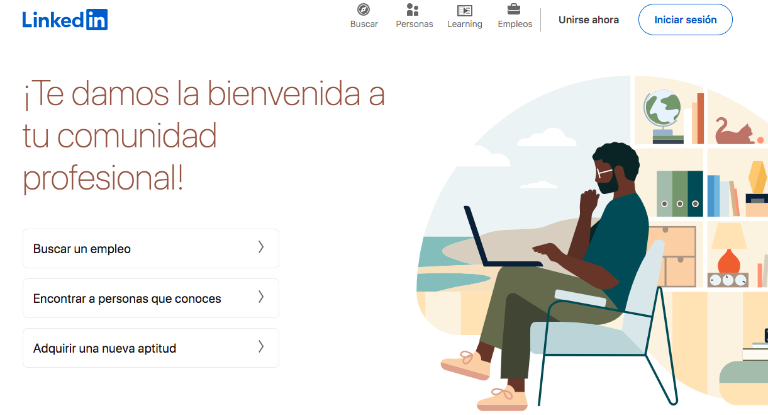Expand chevron beside Encontrar a personas
The image size is (768, 415).
pyautogui.click(x=261, y=296)
